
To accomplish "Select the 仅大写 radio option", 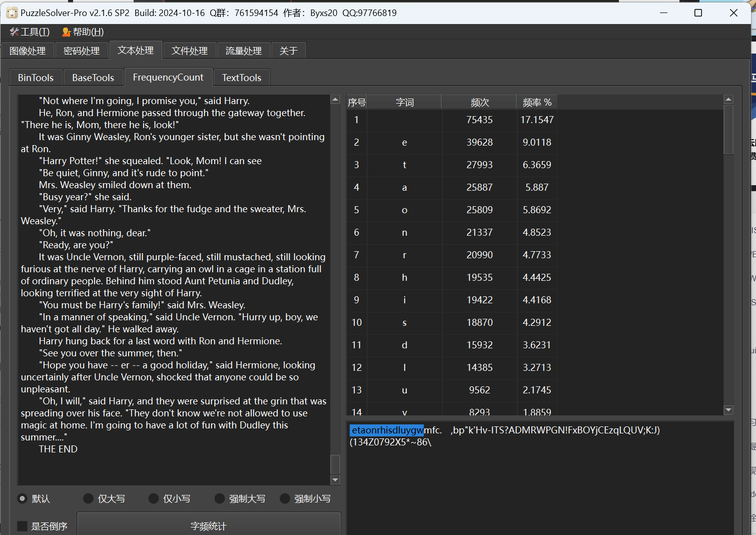I will (104, 498).
